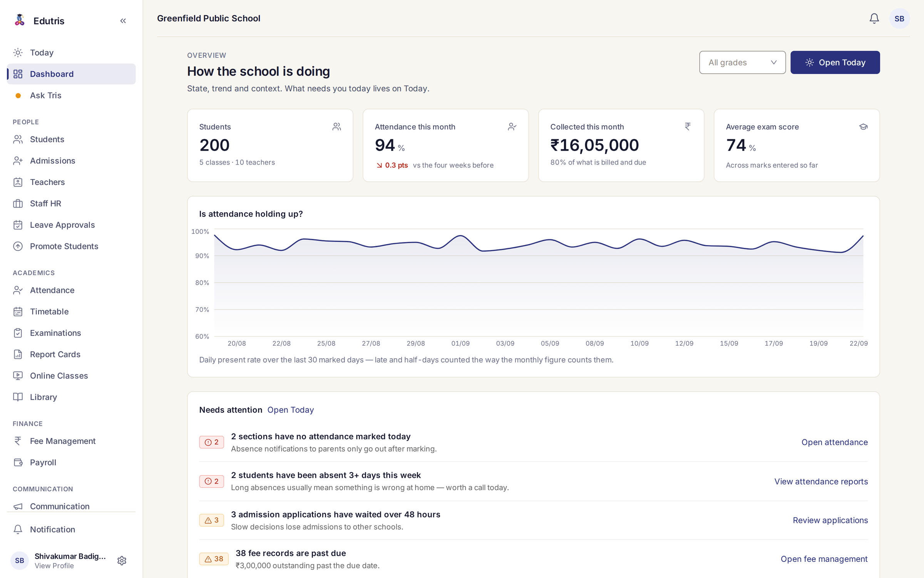This screenshot has width=924, height=578.
Task: Open Fee Management page
Action: pyautogui.click(x=71, y=441)
